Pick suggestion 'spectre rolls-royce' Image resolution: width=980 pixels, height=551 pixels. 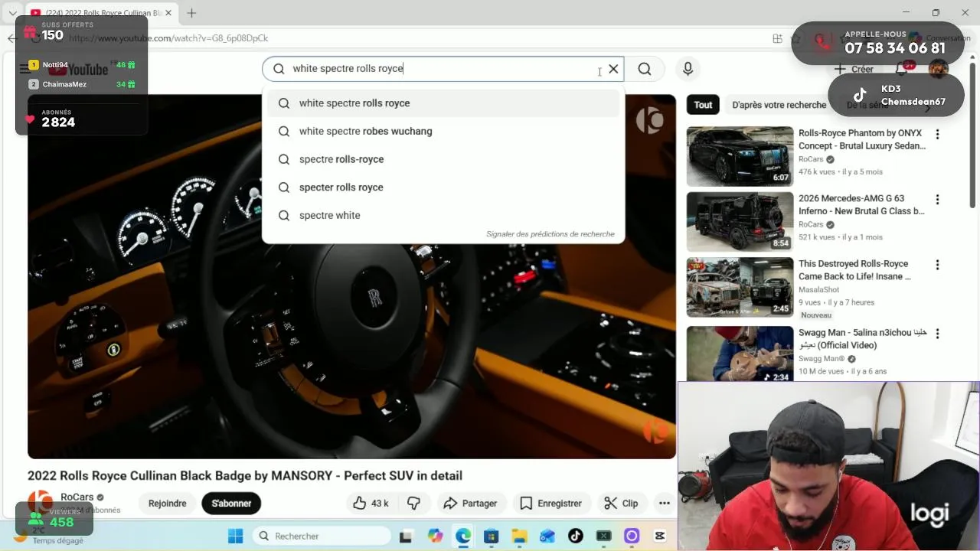pos(443,159)
